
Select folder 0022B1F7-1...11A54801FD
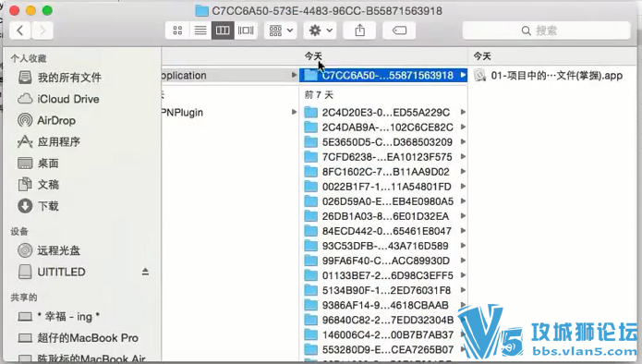pyautogui.click(x=383, y=187)
